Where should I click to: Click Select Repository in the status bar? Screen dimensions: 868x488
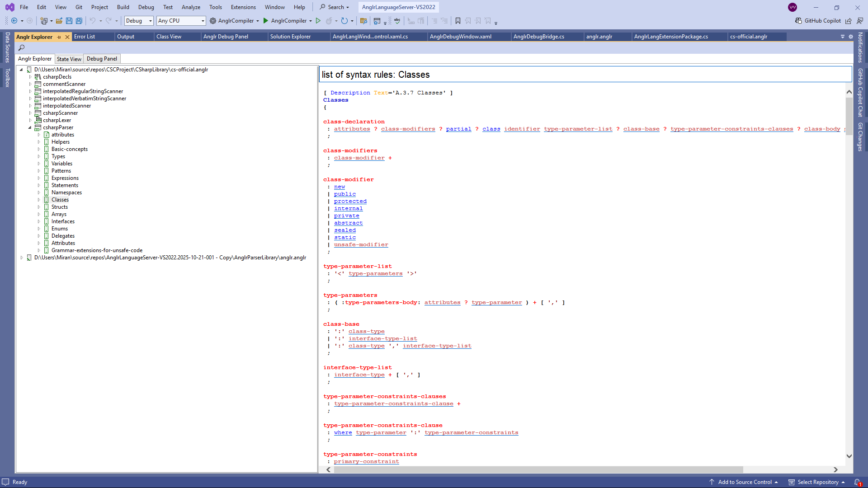[816, 482]
